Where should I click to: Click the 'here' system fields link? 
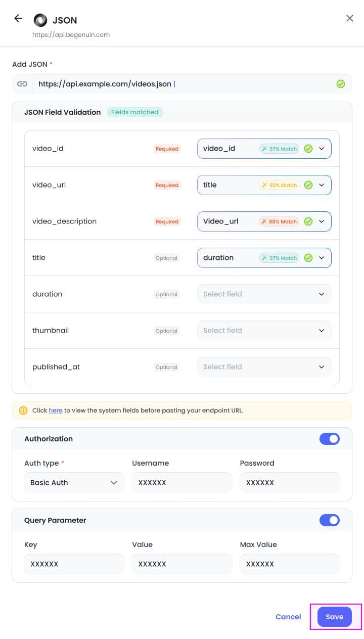pyautogui.click(x=56, y=410)
